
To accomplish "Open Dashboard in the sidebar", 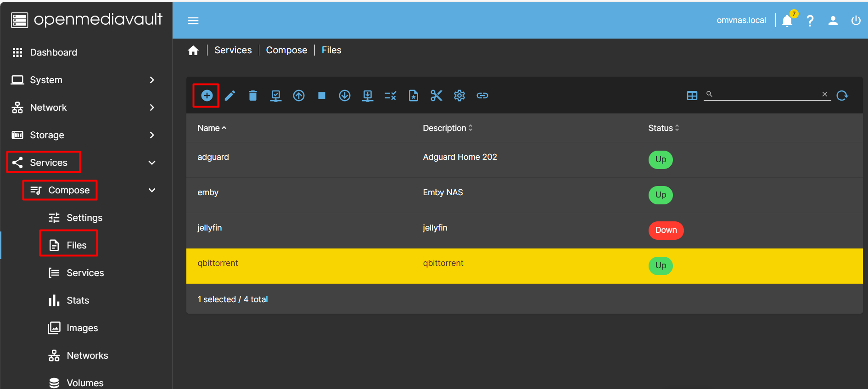I will point(86,52).
